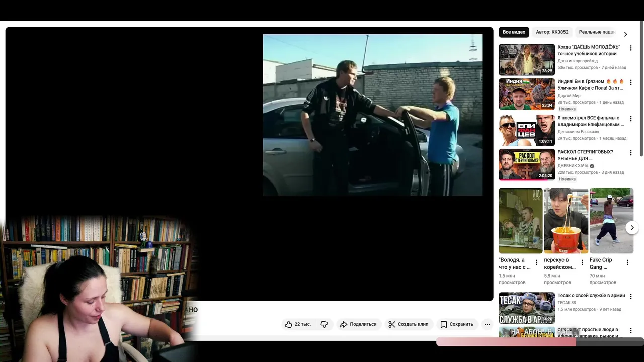
Task: Show more filter chips with right arrow
Action: (x=625, y=34)
